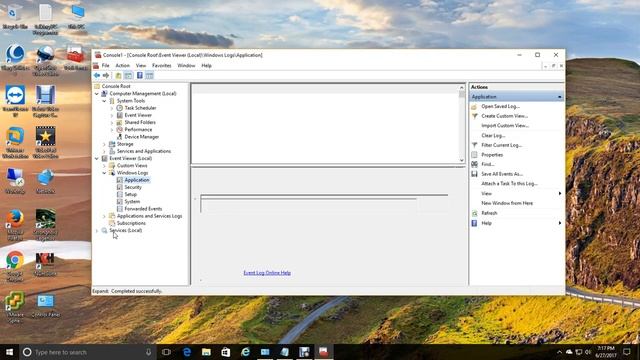Open the Favorites menu
Viewport: 640px width, 360px height.
click(x=162, y=65)
